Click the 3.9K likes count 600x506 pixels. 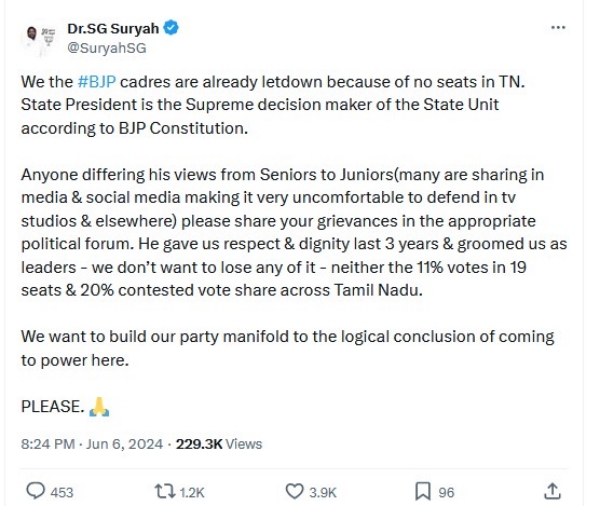click(x=324, y=492)
